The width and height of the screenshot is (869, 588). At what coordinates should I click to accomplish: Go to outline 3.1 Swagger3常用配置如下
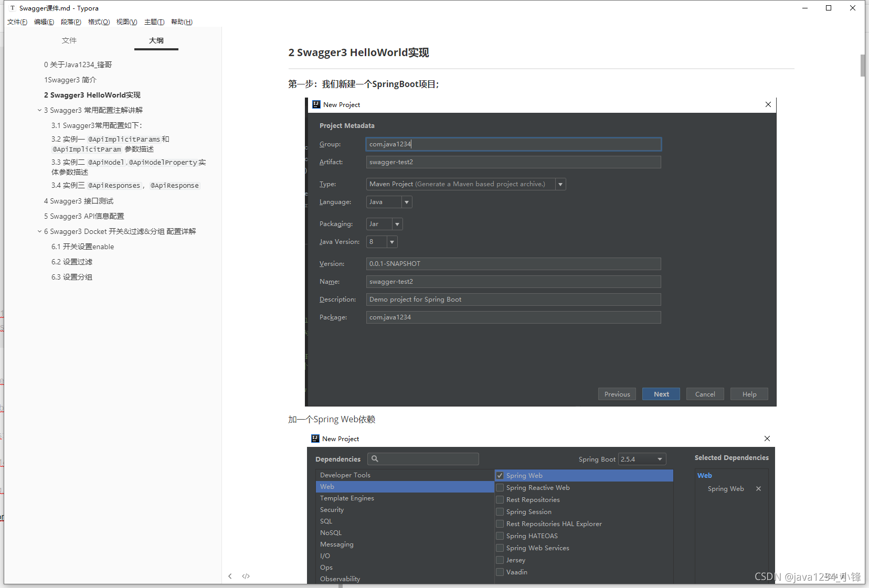pyautogui.click(x=97, y=125)
